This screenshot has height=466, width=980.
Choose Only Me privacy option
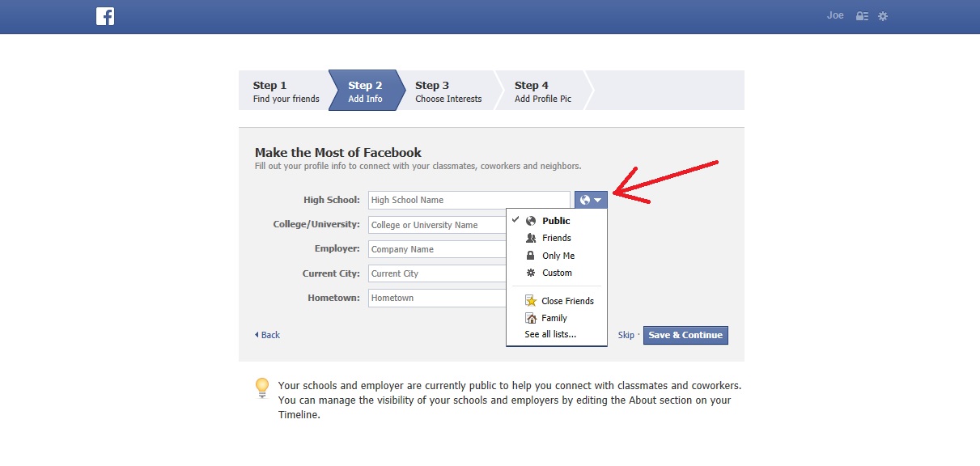pos(557,256)
